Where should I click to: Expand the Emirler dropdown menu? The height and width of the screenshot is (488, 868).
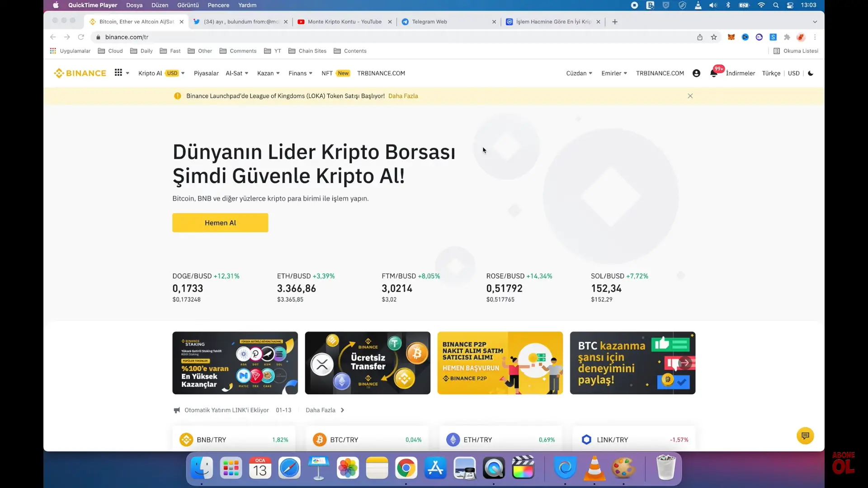614,73
